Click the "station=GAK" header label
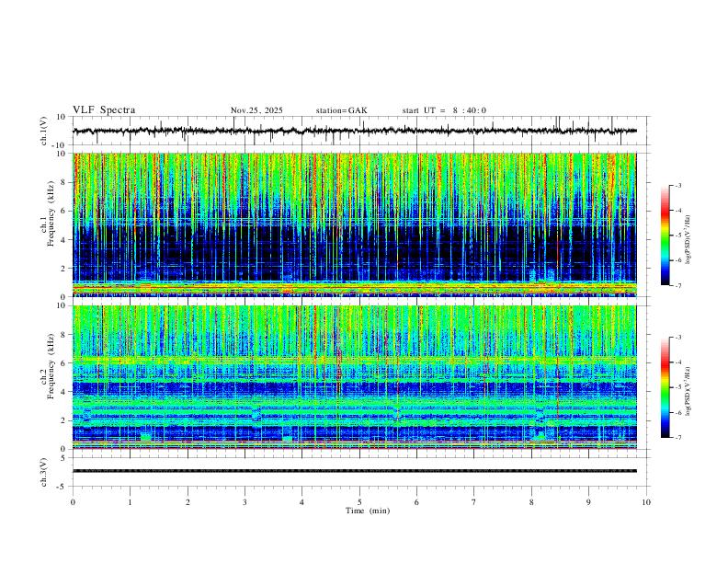Image resolution: width=728 pixels, height=563 pixels. click(x=342, y=110)
